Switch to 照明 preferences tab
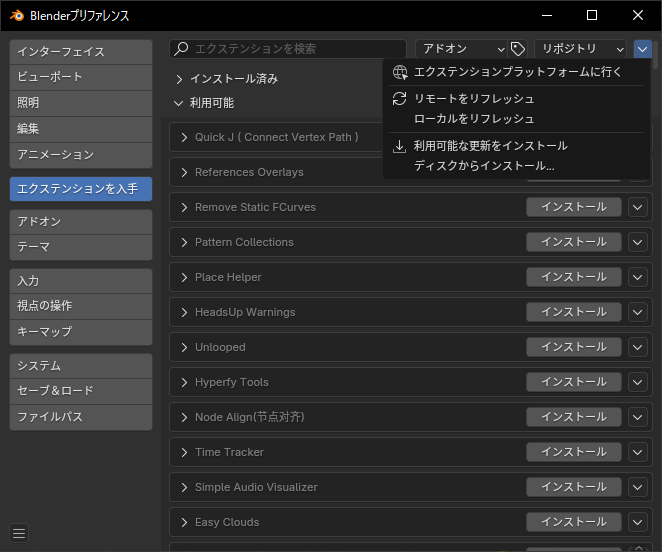Viewport: 662px width, 552px height. point(81,103)
